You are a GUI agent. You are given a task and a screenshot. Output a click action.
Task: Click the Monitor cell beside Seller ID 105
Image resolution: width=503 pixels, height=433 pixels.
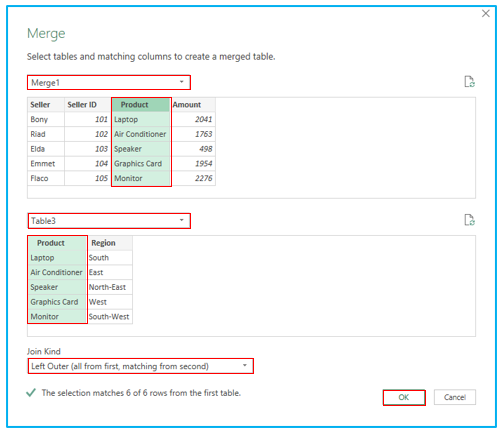click(141, 178)
